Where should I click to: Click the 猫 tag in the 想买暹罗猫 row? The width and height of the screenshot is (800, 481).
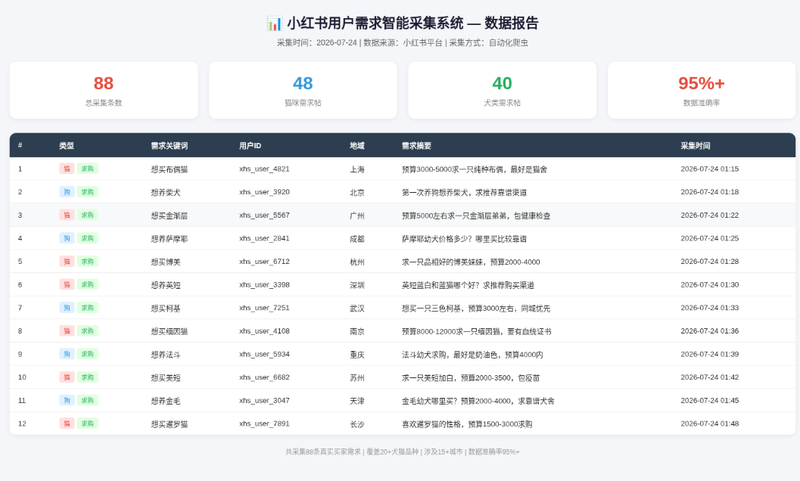coord(67,423)
